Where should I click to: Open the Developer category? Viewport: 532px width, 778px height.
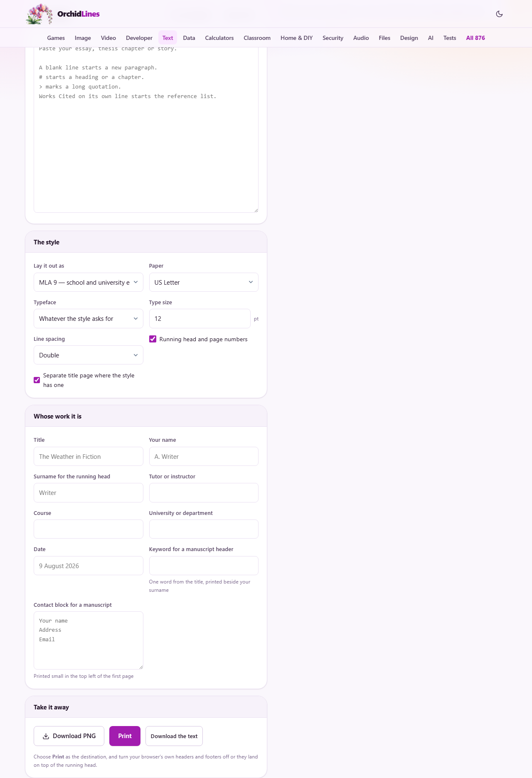pos(139,38)
